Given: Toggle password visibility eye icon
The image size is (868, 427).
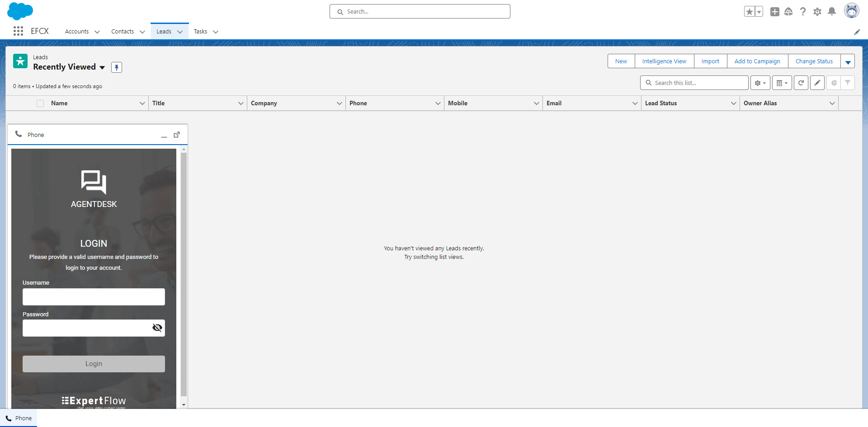Looking at the screenshot, I should pos(157,328).
